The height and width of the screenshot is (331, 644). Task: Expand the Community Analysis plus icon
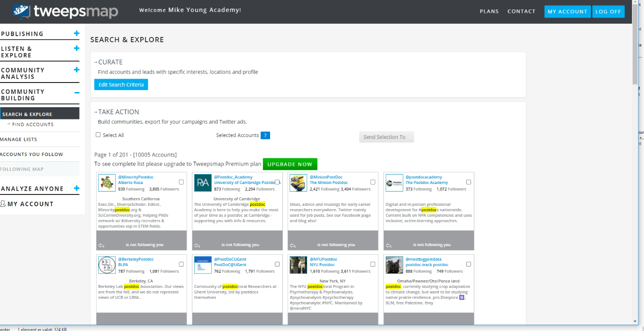click(x=77, y=70)
